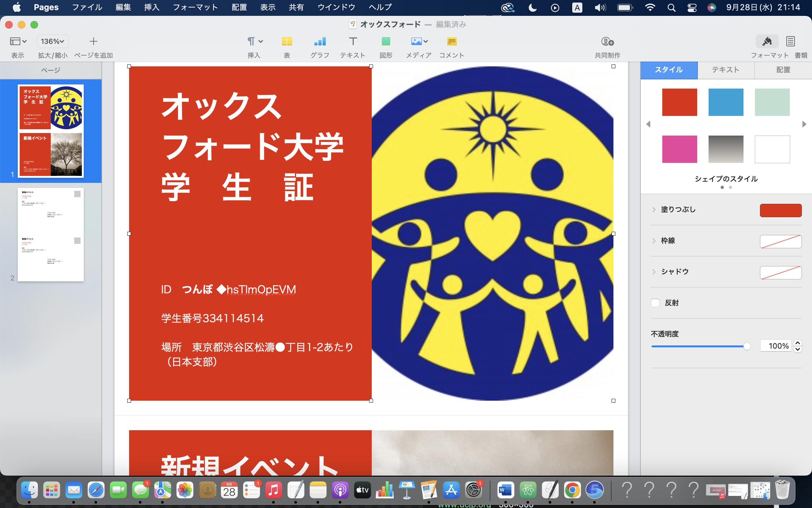Apply the pink shape style swatch

tap(679, 149)
